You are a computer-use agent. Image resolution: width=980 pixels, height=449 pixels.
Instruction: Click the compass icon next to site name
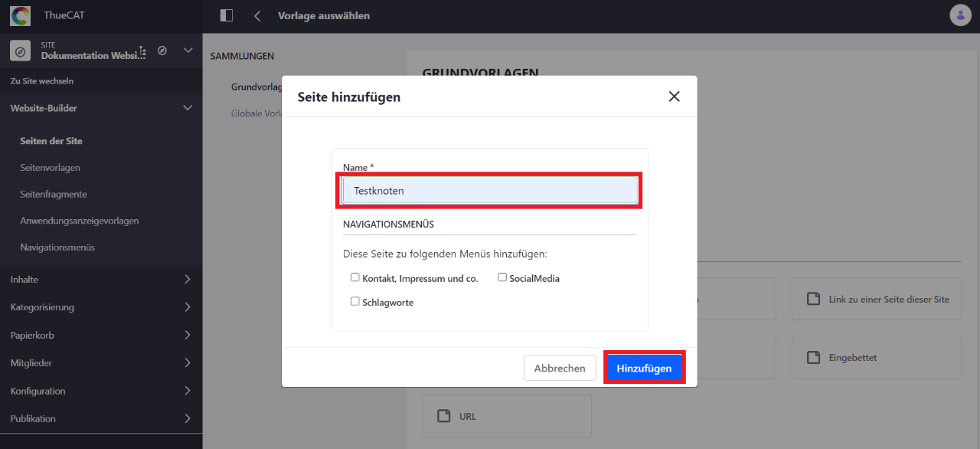[162, 51]
